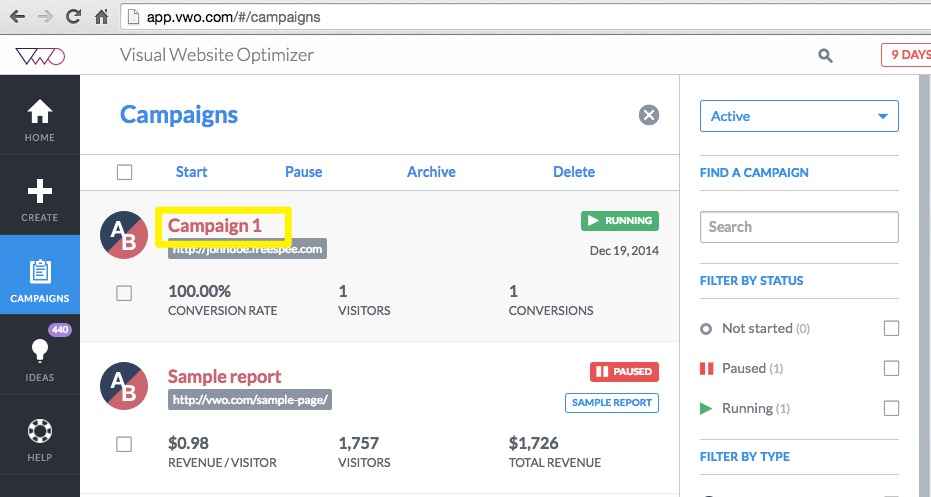
Task: Select the Campaigns sidebar tab
Action: point(40,280)
